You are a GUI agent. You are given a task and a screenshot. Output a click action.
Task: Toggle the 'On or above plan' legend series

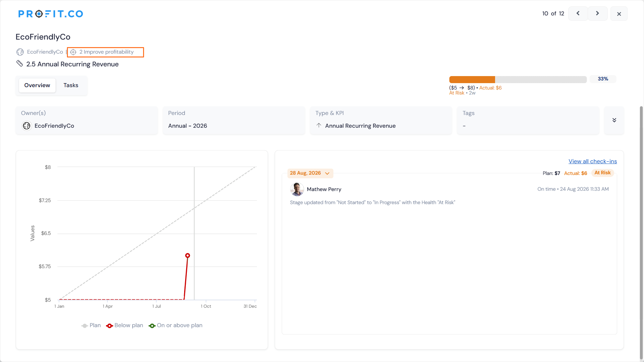175,325
